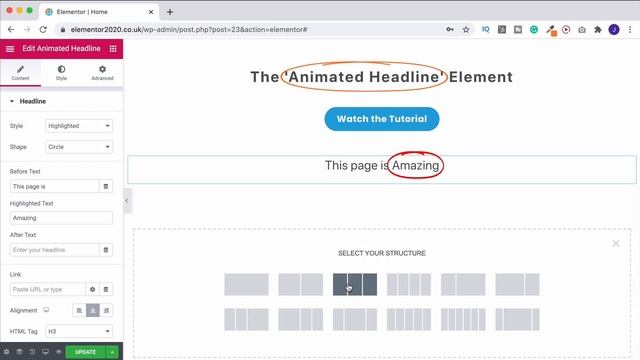The image size is (640, 360).
Task: Click the Highlighted Text field with Amazing
Action: pos(61,218)
